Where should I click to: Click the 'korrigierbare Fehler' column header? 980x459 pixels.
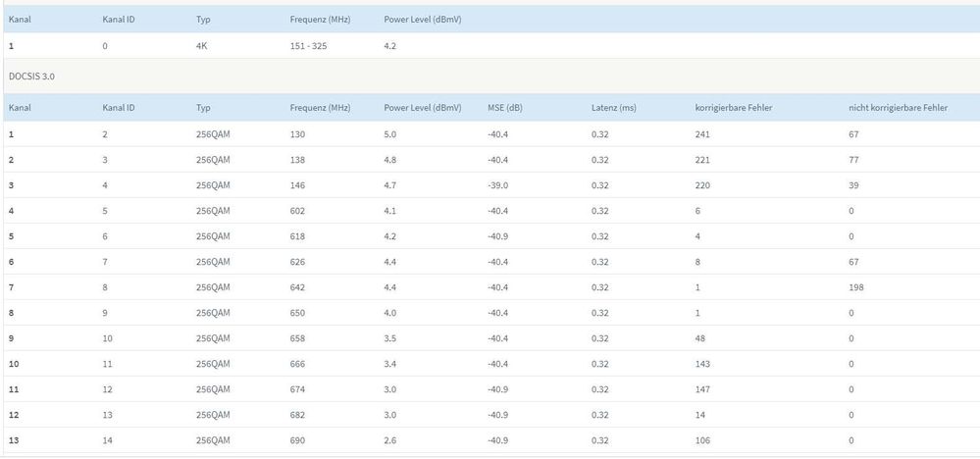733,108
